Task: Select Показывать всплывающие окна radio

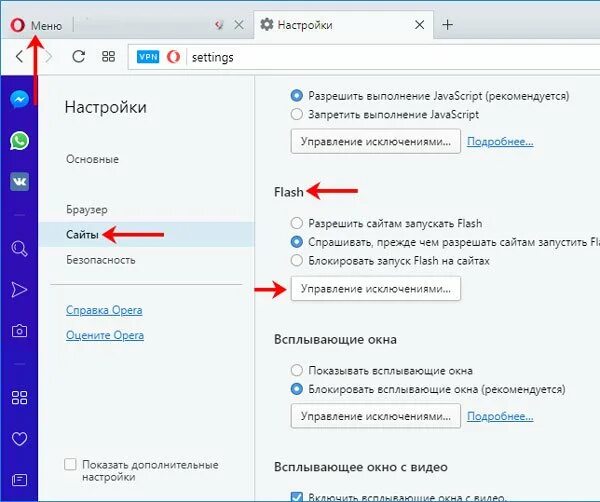Action: 297,370
